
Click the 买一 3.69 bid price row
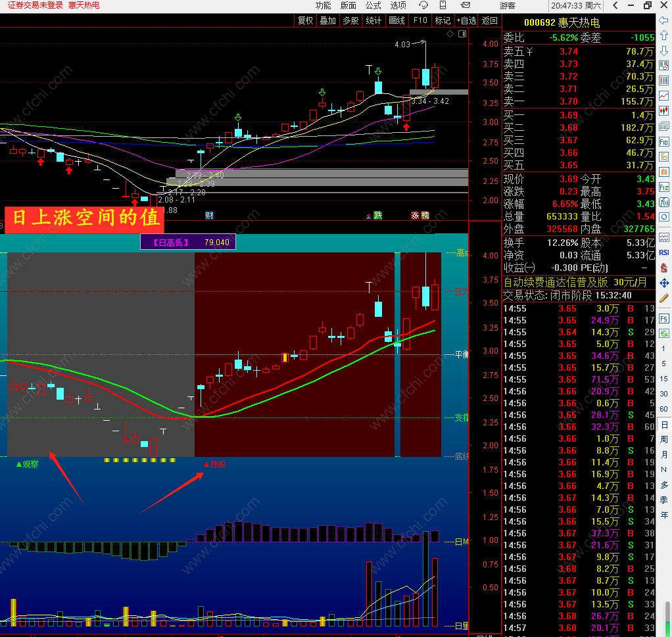[x=578, y=115]
